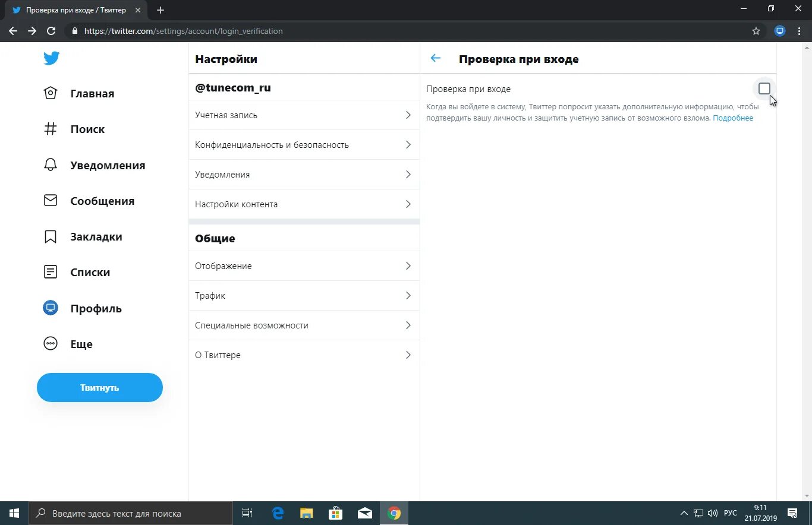Screen dimensions: 812x525
Task: Open Windows Start menu
Action: (x=14, y=513)
